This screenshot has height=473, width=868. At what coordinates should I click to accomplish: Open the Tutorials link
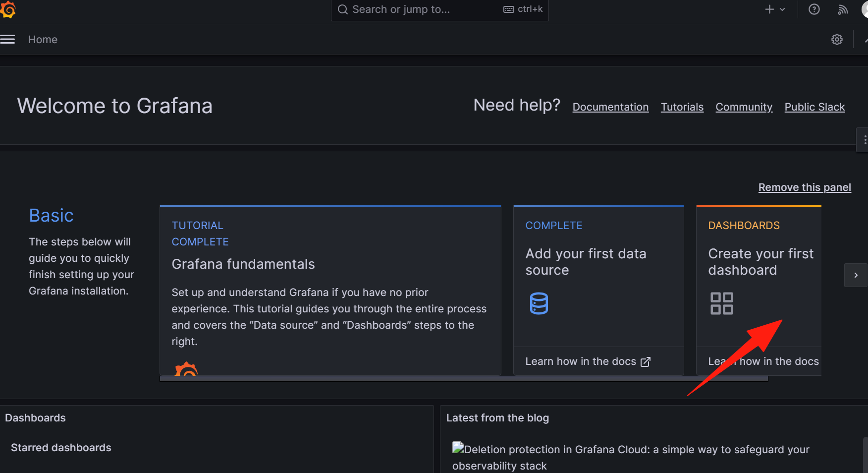coord(682,107)
